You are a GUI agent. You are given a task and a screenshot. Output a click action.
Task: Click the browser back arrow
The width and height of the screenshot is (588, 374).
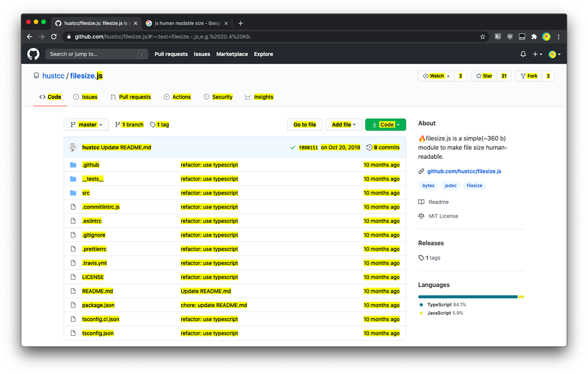point(30,36)
